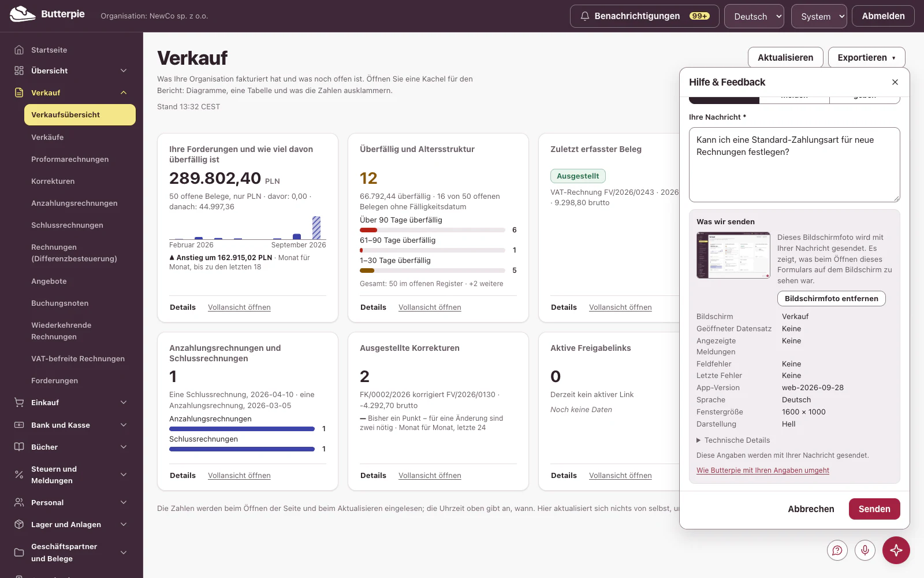Click the Übersicht grid icon in sidebar
The width and height of the screenshot is (924, 578).
(x=19, y=71)
